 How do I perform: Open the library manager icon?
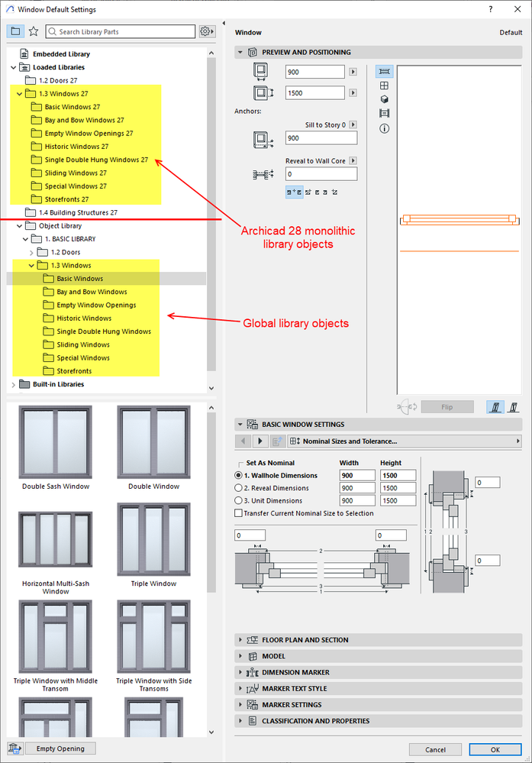(x=15, y=748)
